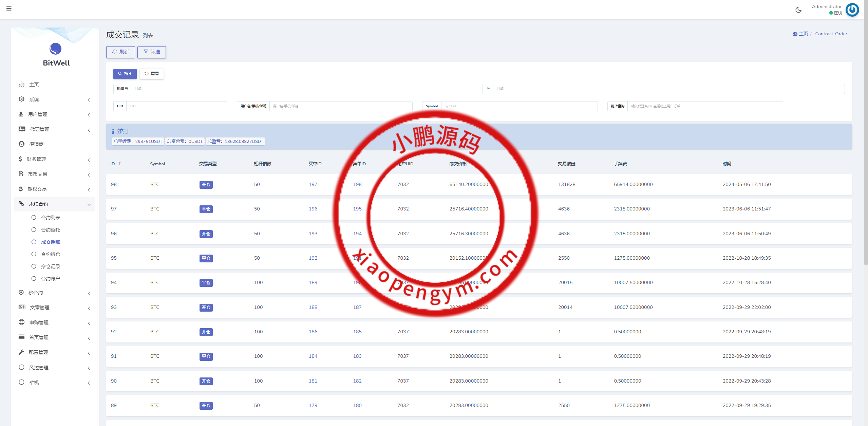
Task: Expand the 系统 menu chevron
Action: pos(89,100)
